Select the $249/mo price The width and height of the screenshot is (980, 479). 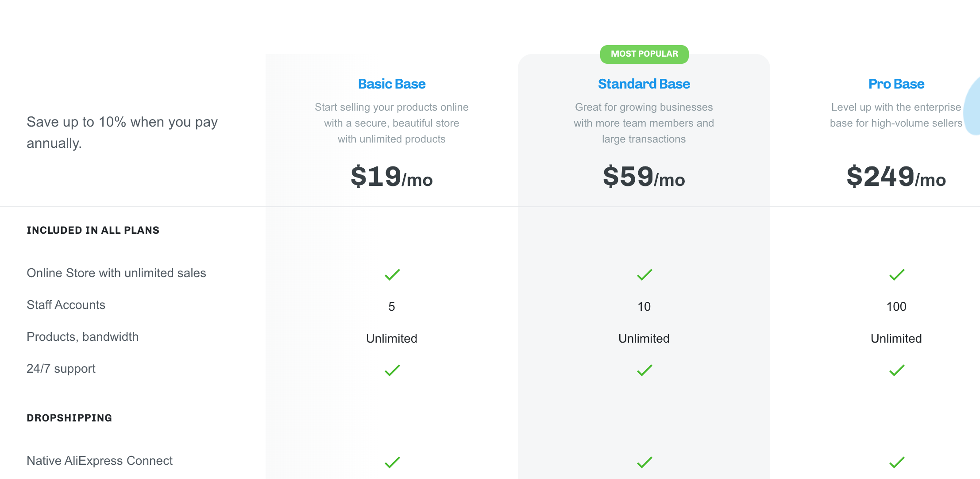(896, 177)
